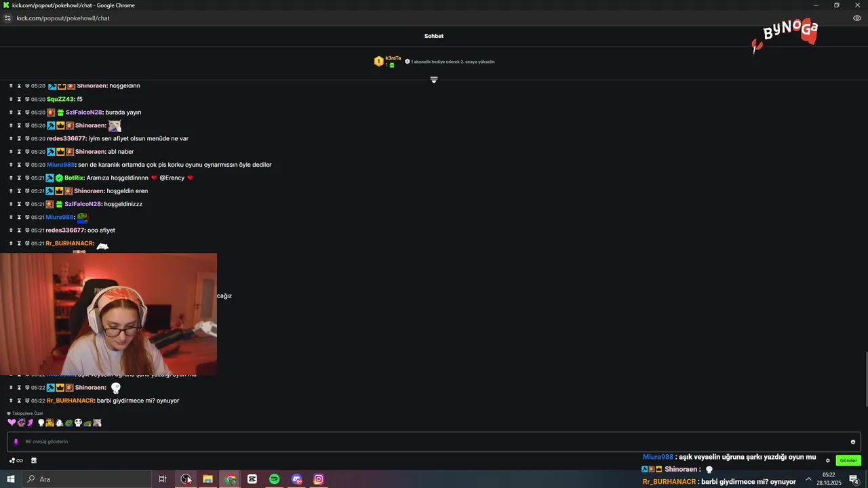Viewport: 868px width, 488px height.
Task: Click the cat emote in Shinoraen's message
Action: pyautogui.click(x=115, y=125)
